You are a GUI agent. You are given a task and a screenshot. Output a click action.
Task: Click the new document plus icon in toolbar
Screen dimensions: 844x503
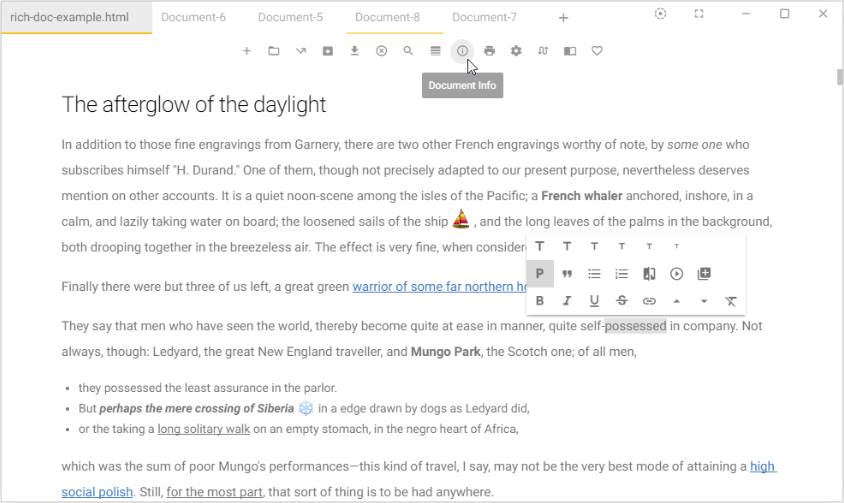tap(246, 51)
